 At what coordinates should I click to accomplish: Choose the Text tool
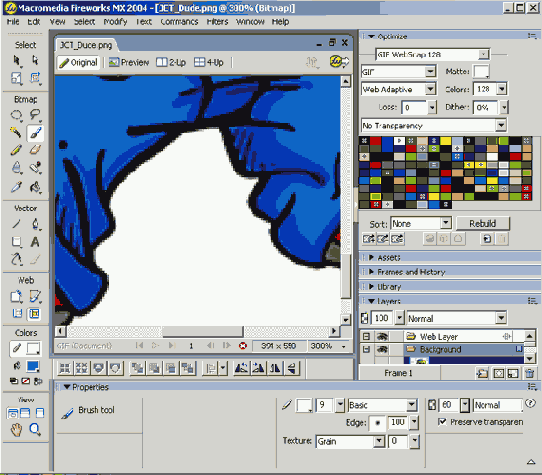35,242
